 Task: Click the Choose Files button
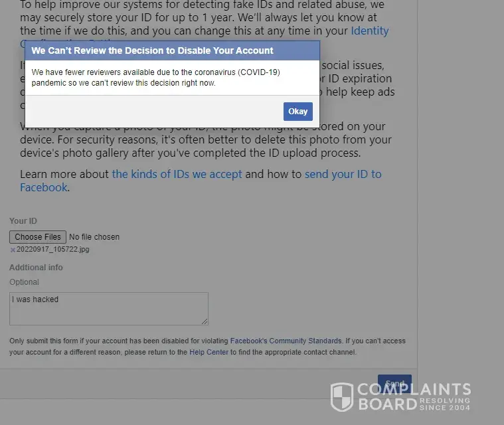coord(38,237)
